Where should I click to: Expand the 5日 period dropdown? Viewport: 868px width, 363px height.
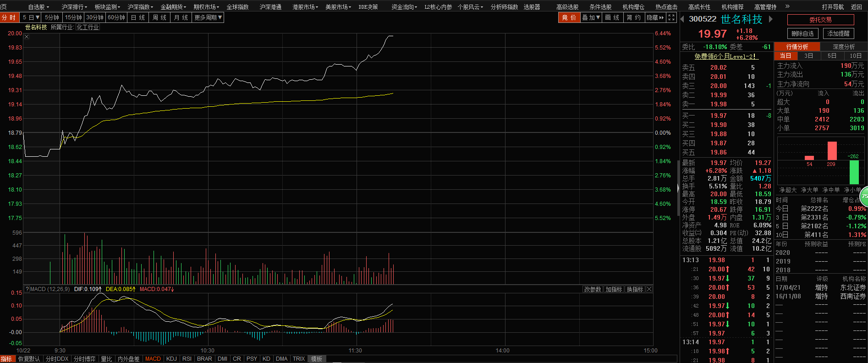click(x=31, y=17)
